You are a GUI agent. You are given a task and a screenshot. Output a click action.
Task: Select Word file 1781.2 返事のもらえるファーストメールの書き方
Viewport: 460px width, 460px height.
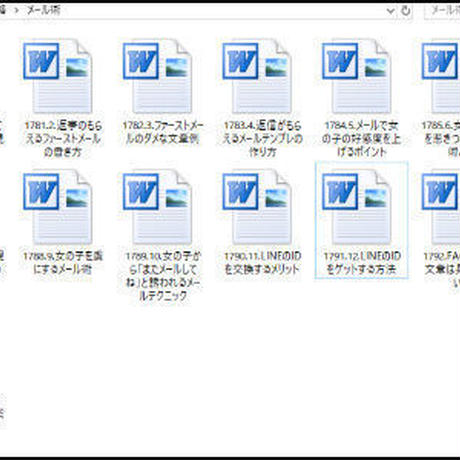[x=62, y=98]
